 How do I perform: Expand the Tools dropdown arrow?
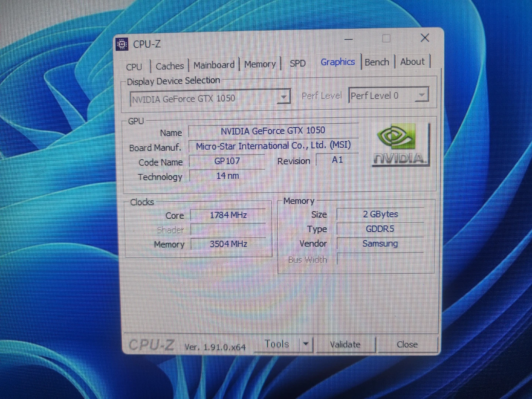pos(306,344)
